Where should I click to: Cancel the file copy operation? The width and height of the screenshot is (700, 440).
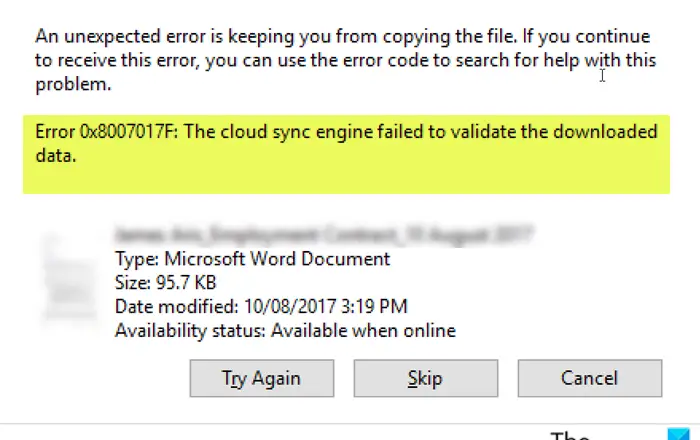click(x=590, y=378)
